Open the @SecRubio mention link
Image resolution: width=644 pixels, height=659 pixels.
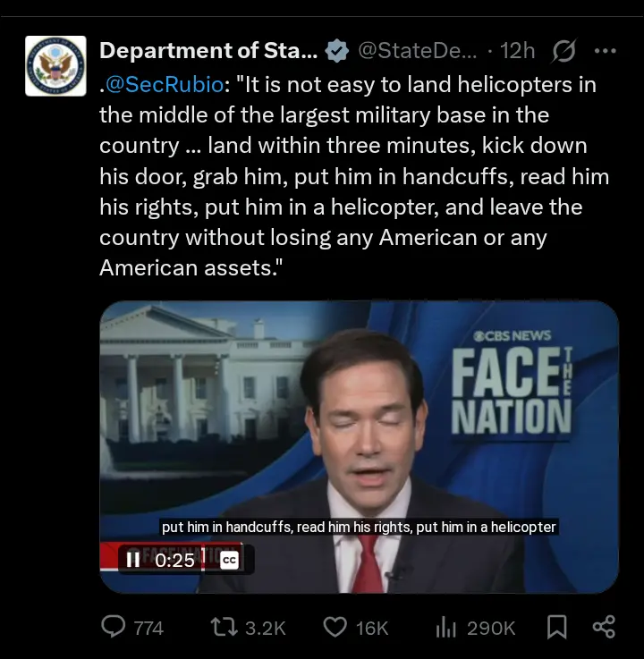[166, 85]
